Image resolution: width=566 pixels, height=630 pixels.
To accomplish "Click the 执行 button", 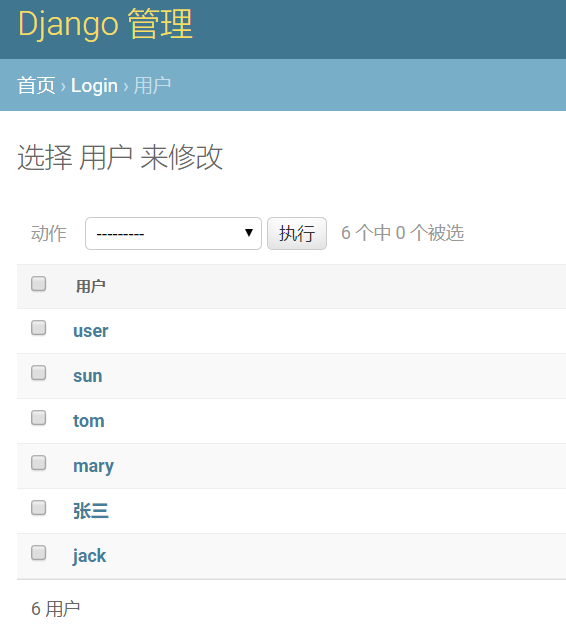I will (297, 233).
